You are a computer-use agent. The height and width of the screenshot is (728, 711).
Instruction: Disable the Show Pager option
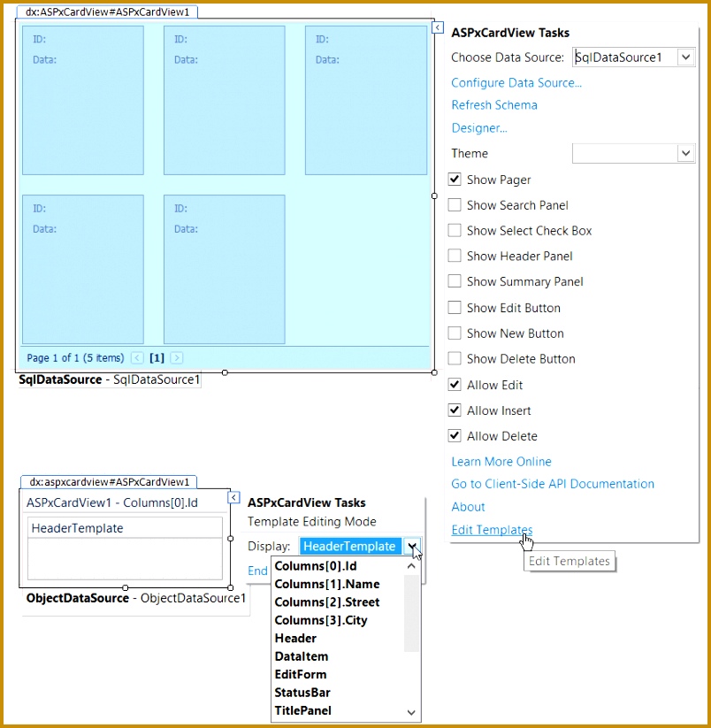click(454, 180)
